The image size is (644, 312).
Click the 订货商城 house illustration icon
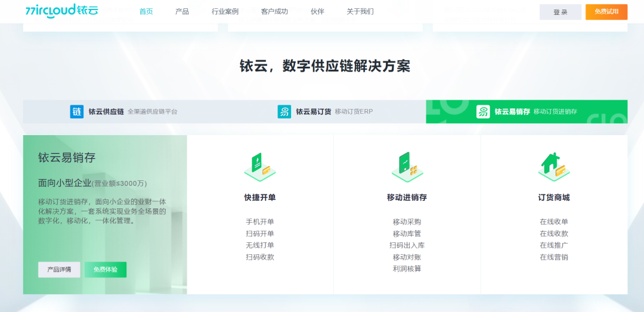[554, 167]
